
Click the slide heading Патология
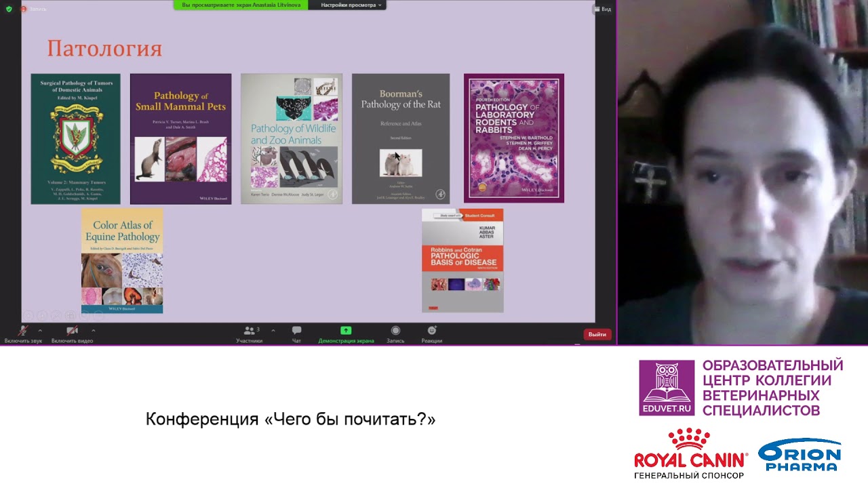(104, 49)
